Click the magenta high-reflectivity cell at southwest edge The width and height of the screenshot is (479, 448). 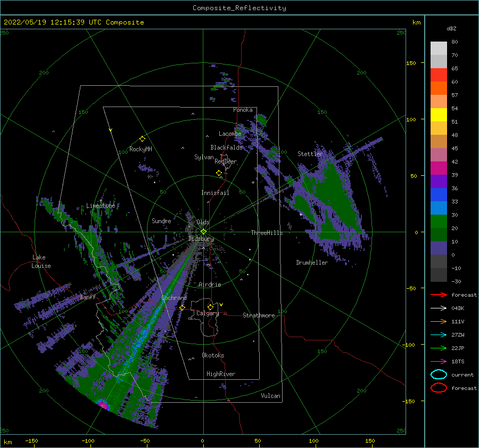(x=104, y=405)
